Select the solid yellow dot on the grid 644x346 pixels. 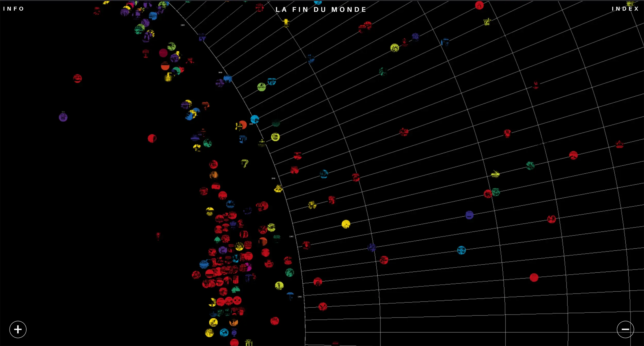[x=346, y=224]
